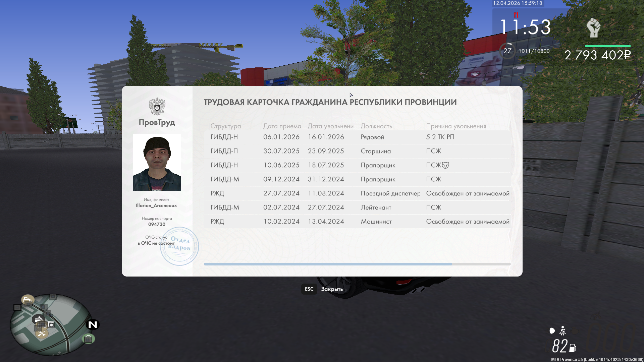Click the green health bar

608,46
